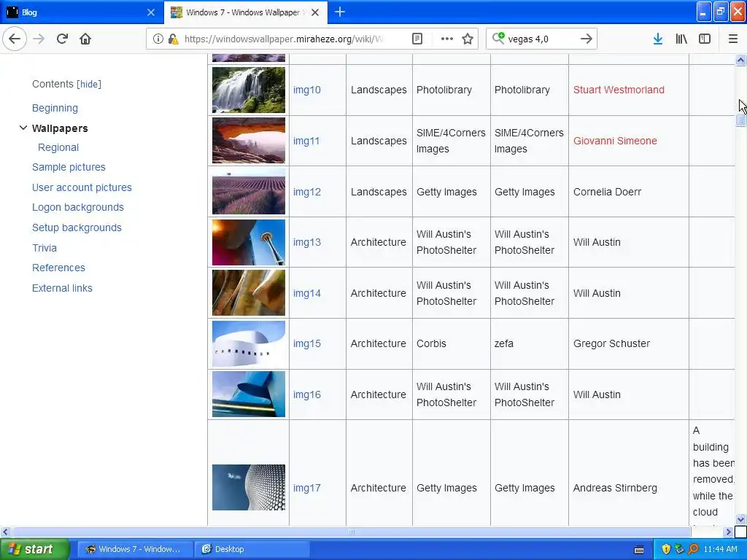Click the on-screen keyboard tray icon

pyautogui.click(x=639, y=550)
